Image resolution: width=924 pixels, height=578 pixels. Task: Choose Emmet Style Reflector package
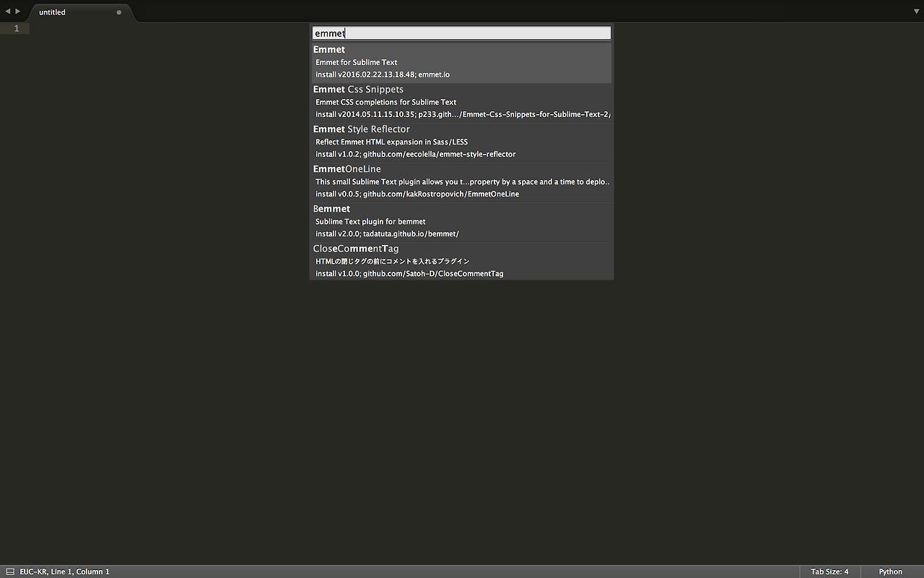(461, 142)
